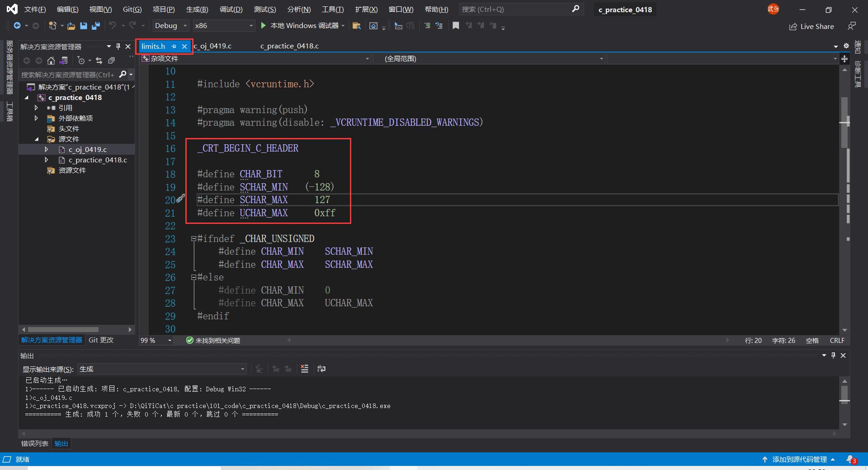This screenshot has height=470, width=868.
Task: Click the Live Share button
Action: [x=811, y=26]
